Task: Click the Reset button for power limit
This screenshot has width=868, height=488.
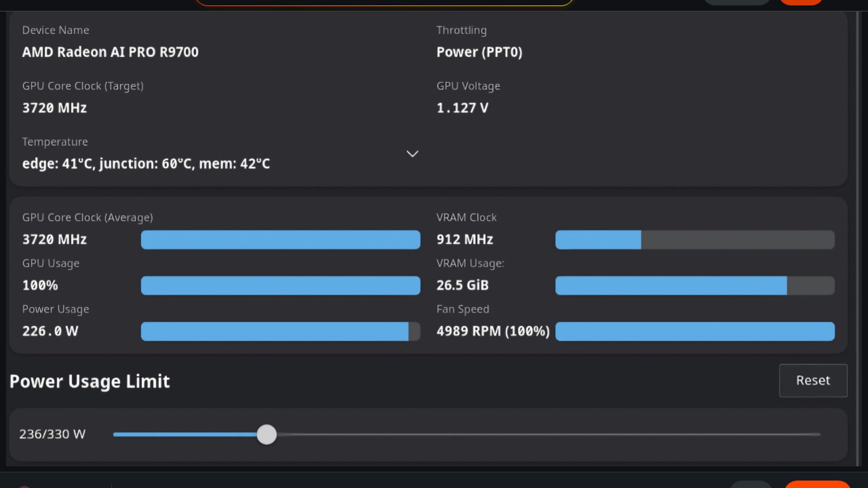Action: pyautogui.click(x=813, y=380)
